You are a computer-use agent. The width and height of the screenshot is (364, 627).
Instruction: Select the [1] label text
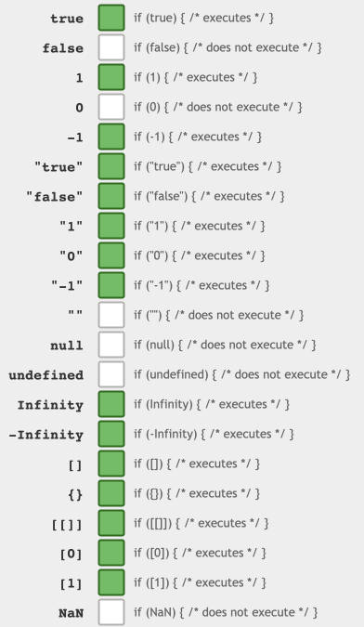(x=71, y=584)
